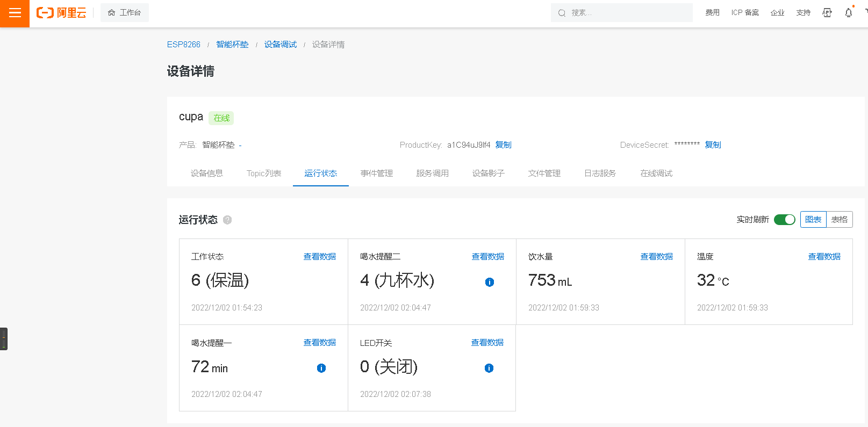Click timestamp 2022/12/02 01:54:23
This screenshot has height=427, width=868.
click(227, 308)
